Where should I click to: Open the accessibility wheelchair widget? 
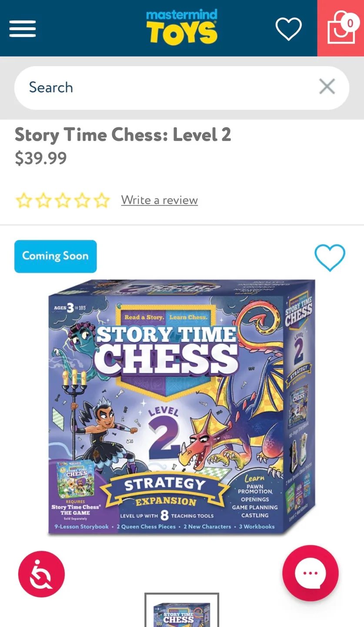click(x=41, y=573)
